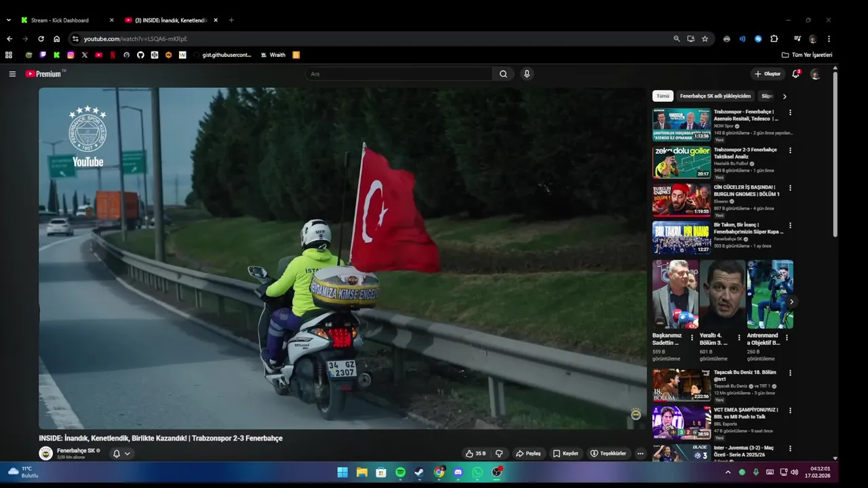Select the Tümü filter chip
868x488 pixels.
(x=663, y=96)
